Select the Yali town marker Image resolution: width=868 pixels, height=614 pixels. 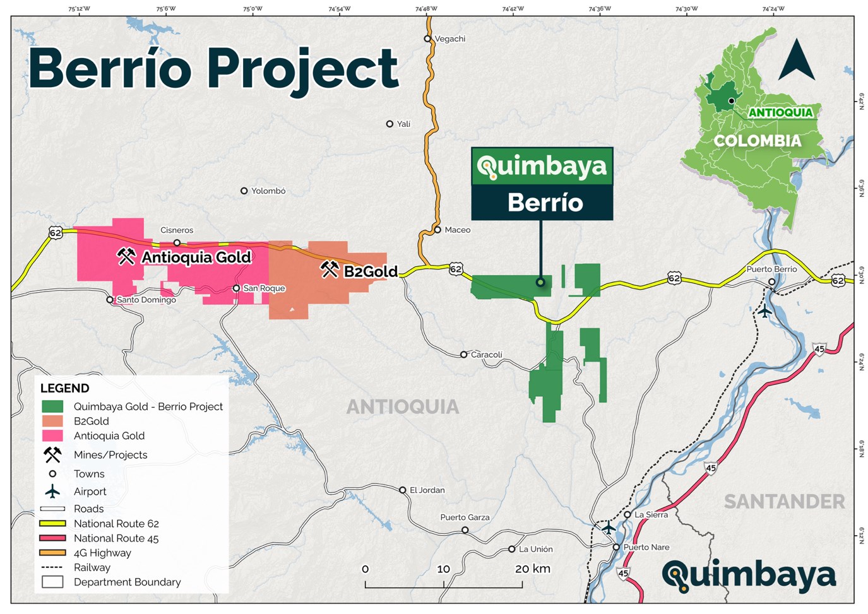pyautogui.click(x=389, y=124)
